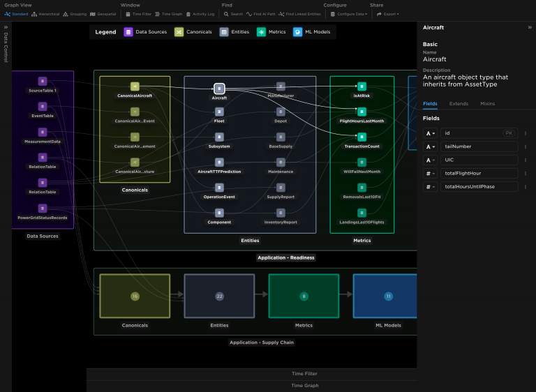Viewport: 536px width, 392px height.
Task: Select the Geospatial graph view
Action: click(102, 14)
